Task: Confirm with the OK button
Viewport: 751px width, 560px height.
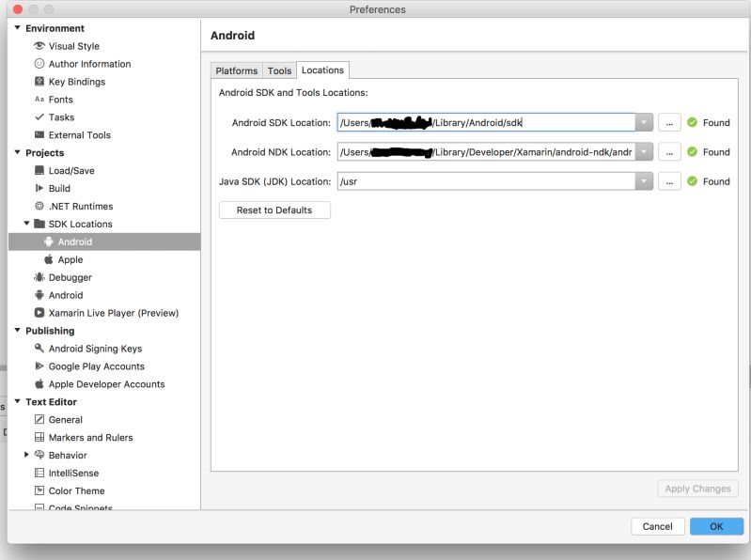Action: click(716, 526)
